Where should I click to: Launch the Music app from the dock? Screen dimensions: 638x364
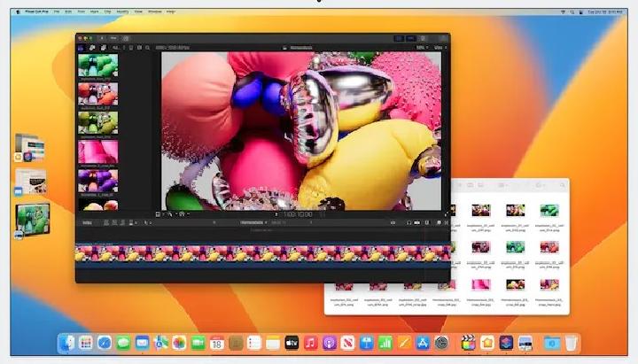[310, 343]
